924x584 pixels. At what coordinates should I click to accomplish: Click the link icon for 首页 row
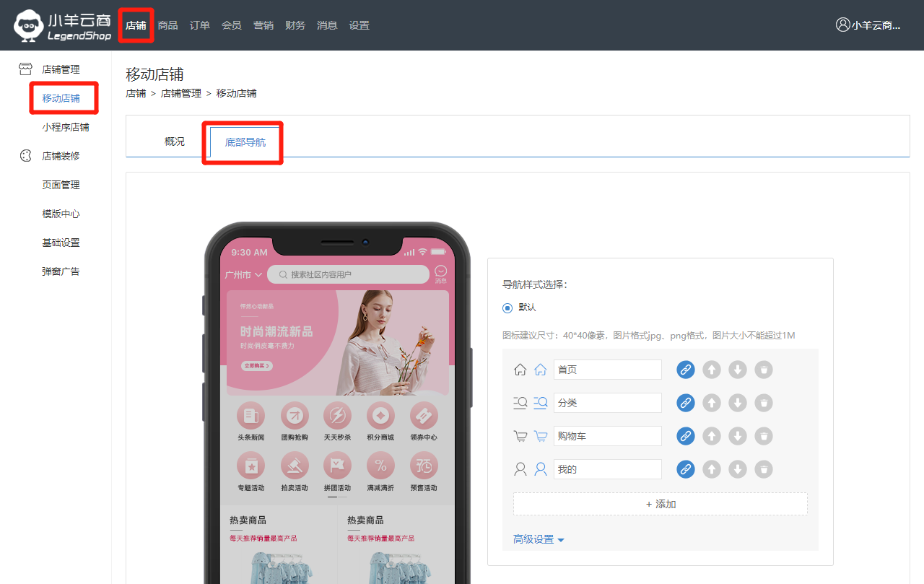685,370
